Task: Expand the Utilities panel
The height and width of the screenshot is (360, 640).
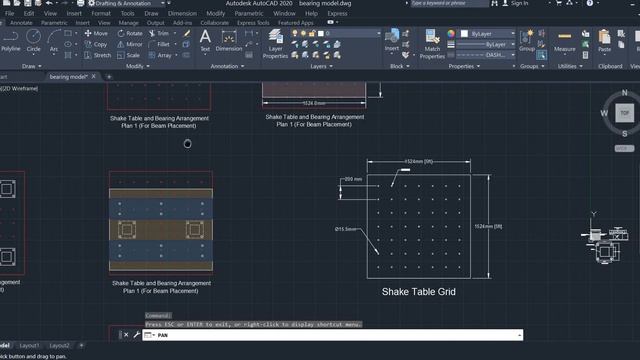Action: click(570, 66)
